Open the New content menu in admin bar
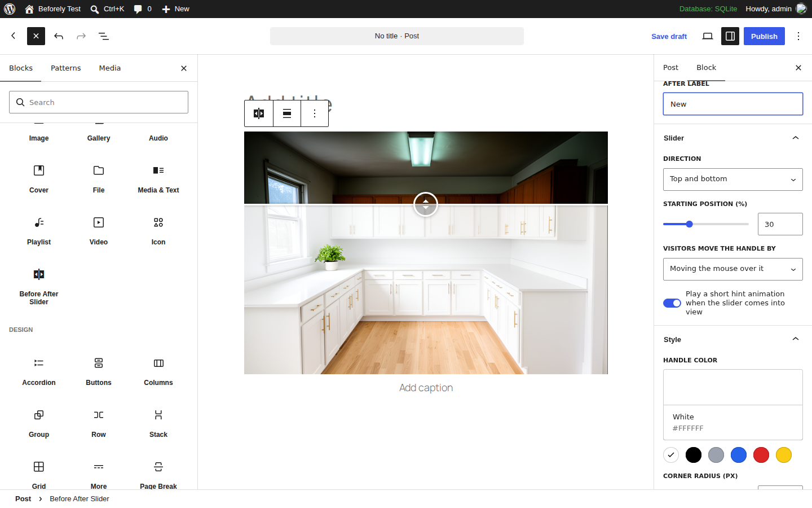 [175, 9]
